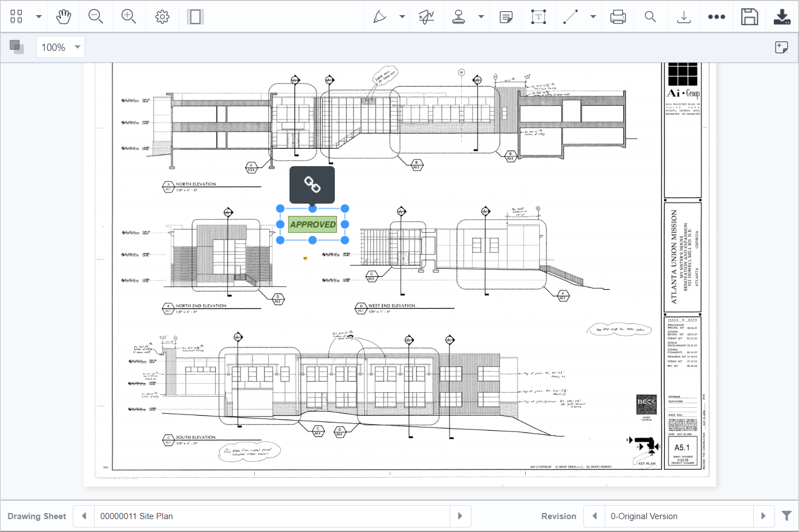Open the annotation settings gear
The height and width of the screenshot is (532, 799).
click(x=162, y=16)
